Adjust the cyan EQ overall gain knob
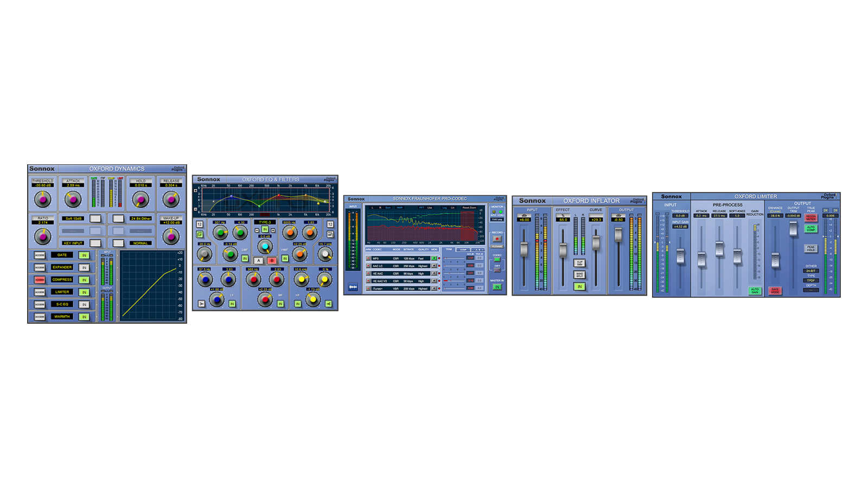 (265, 247)
